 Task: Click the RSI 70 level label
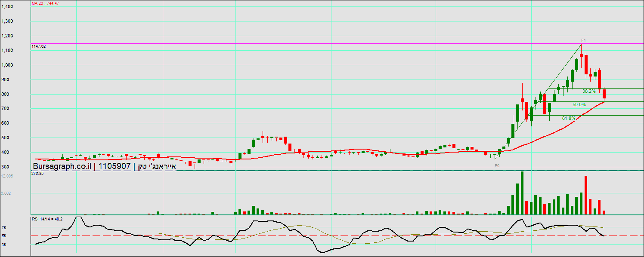click(x=4, y=227)
